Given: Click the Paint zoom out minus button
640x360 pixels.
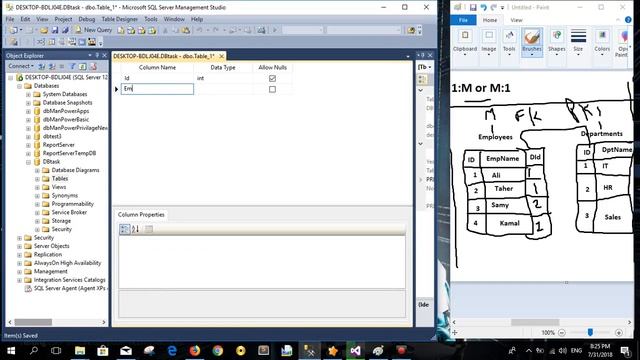Looking at the screenshot, I should point(562,333).
